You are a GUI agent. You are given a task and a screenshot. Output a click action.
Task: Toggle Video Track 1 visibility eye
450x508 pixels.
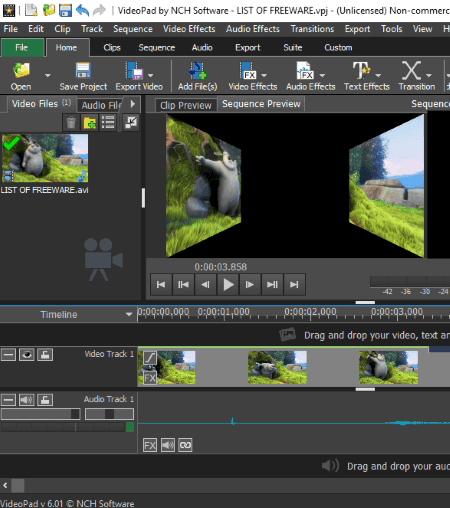27,354
